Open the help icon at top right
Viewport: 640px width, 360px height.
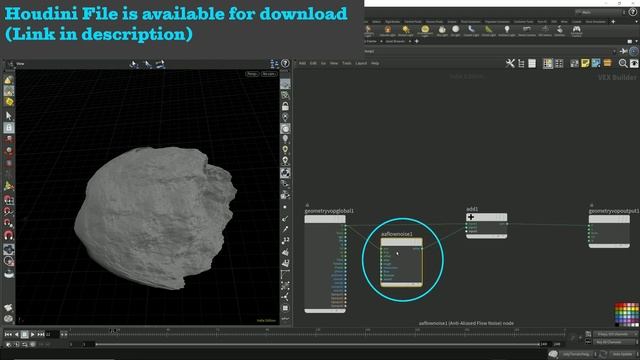tap(633, 12)
